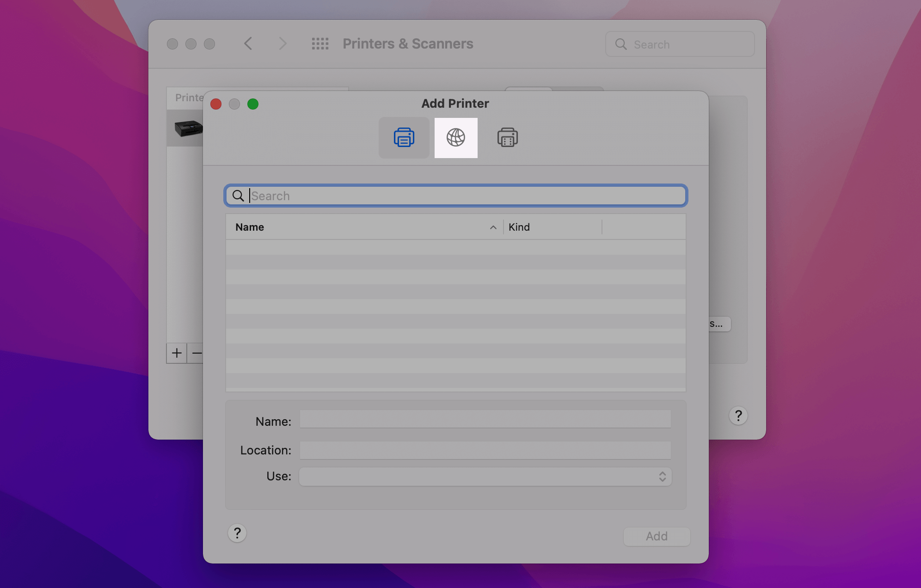Close the Add Printer dialog
The image size is (921, 588).
(x=216, y=104)
